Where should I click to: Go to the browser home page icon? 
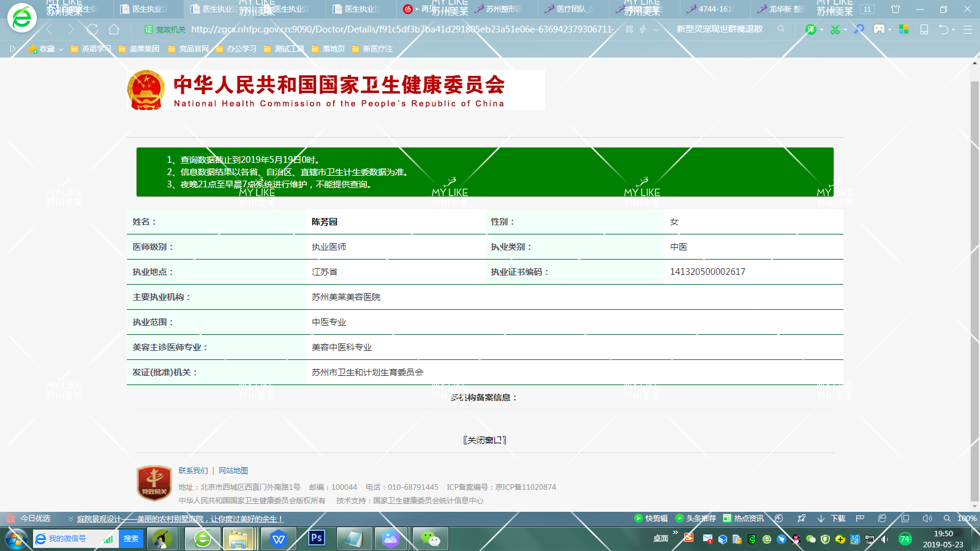click(114, 29)
